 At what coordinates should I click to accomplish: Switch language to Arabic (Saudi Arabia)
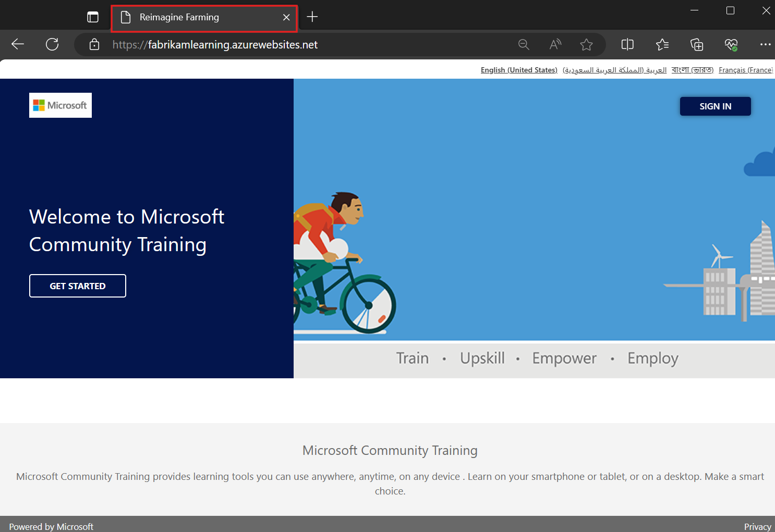pos(614,70)
